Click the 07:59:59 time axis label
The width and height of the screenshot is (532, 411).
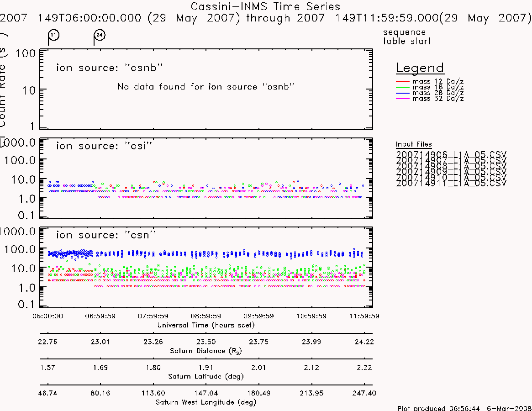pos(153,316)
